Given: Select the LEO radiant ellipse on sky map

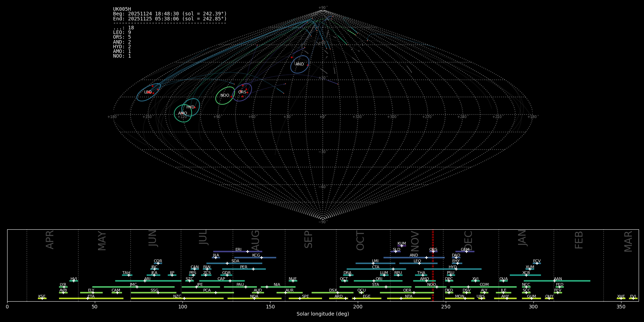Looking at the screenshot, I should pos(148,92).
